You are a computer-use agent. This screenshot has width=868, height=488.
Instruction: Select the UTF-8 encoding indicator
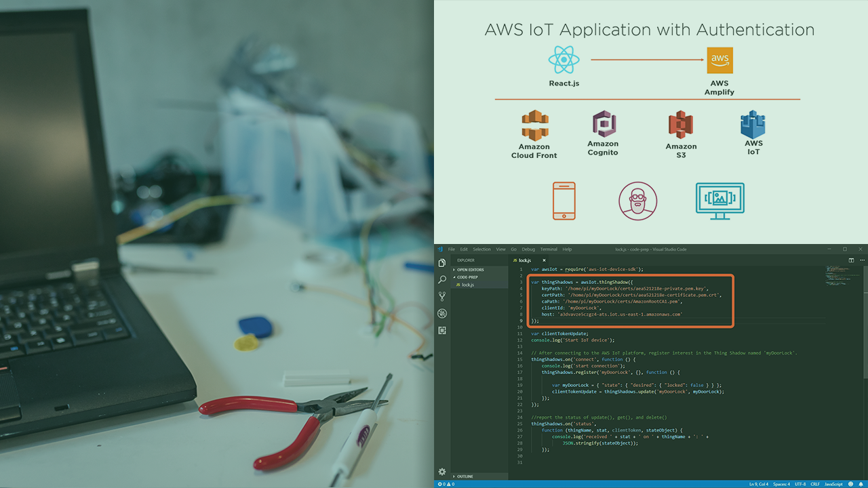coord(801,484)
